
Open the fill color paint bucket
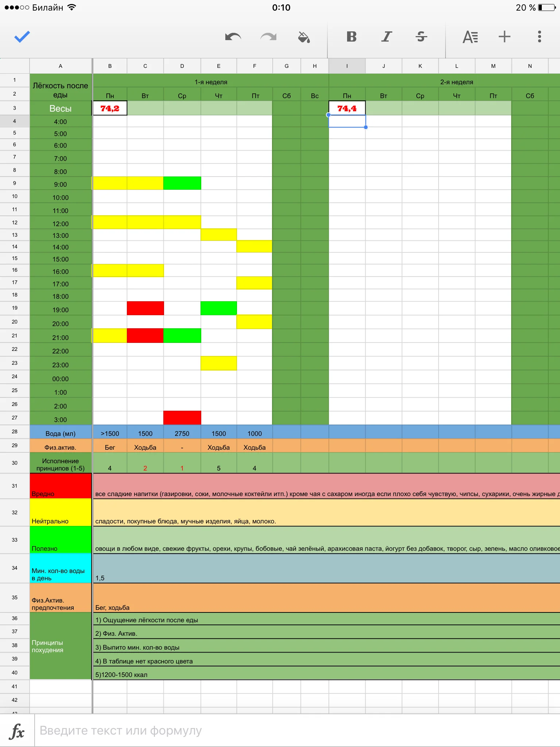(304, 37)
